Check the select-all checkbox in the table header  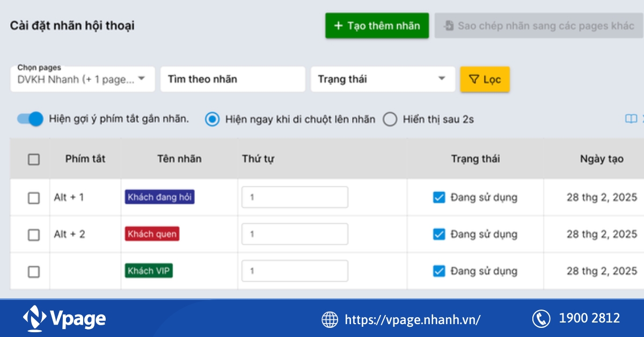(33, 159)
